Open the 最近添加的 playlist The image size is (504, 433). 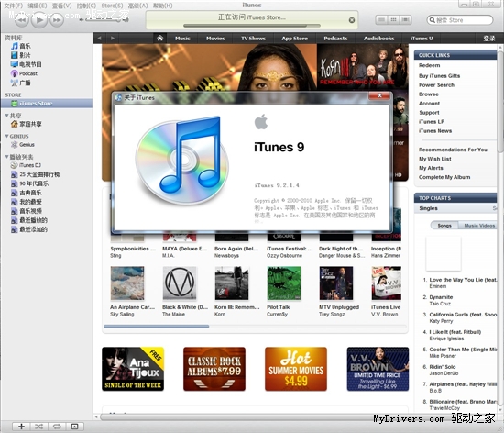point(29,229)
